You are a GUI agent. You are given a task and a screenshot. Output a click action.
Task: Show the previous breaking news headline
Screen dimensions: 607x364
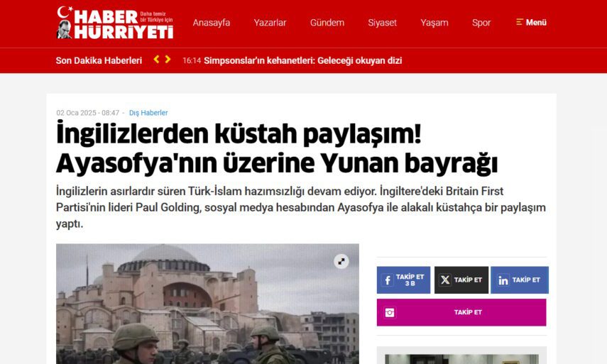[x=156, y=59]
